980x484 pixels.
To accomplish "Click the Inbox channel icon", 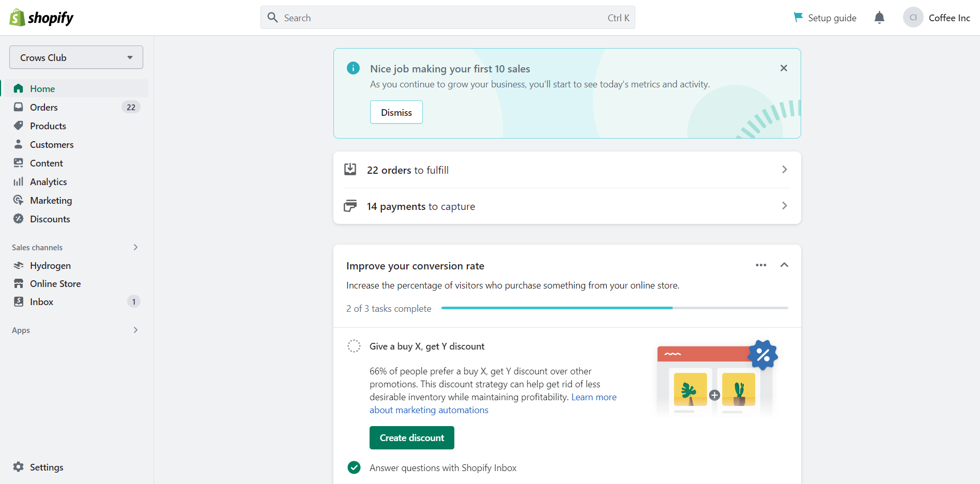I will 19,301.
